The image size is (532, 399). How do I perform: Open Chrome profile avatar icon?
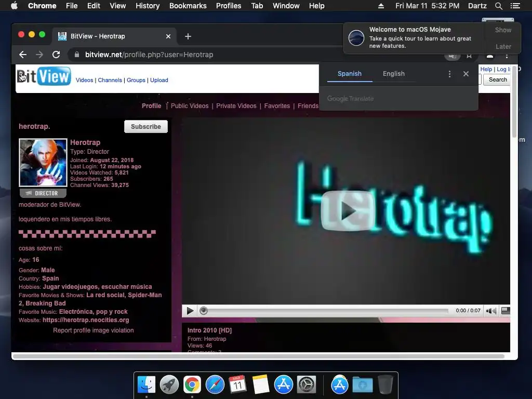[x=489, y=56]
